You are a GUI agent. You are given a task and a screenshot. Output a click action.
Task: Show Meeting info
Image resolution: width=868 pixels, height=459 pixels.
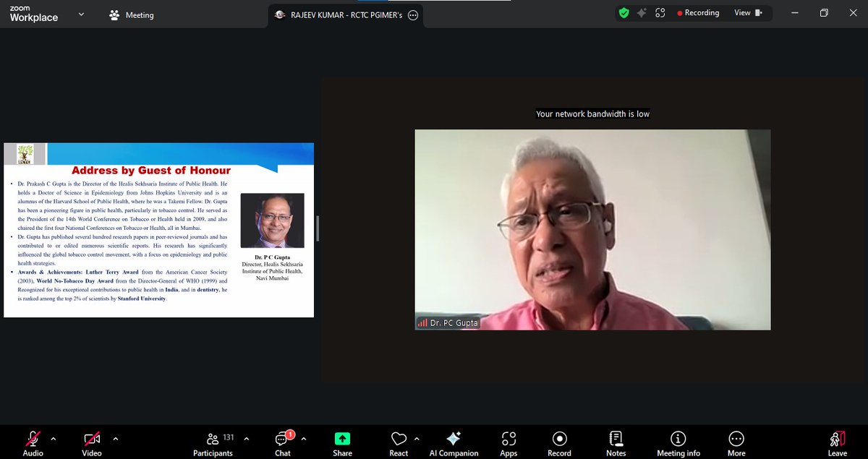coord(678,442)
